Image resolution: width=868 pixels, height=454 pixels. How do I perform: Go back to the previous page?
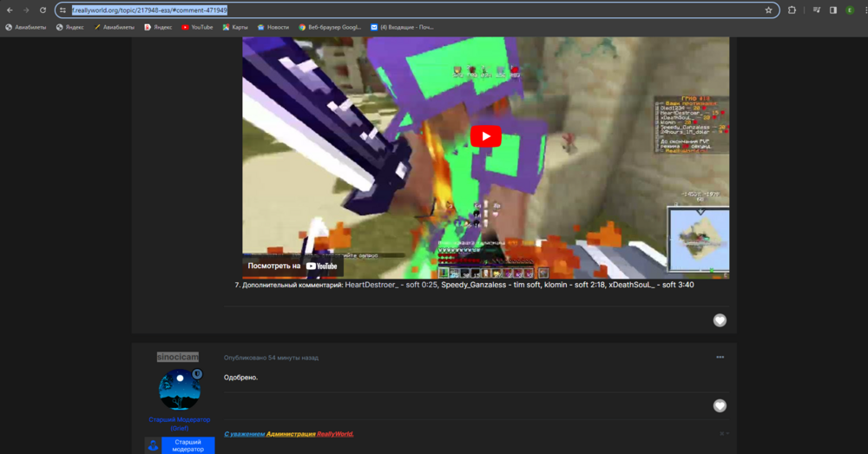click(x=10, y=10)
